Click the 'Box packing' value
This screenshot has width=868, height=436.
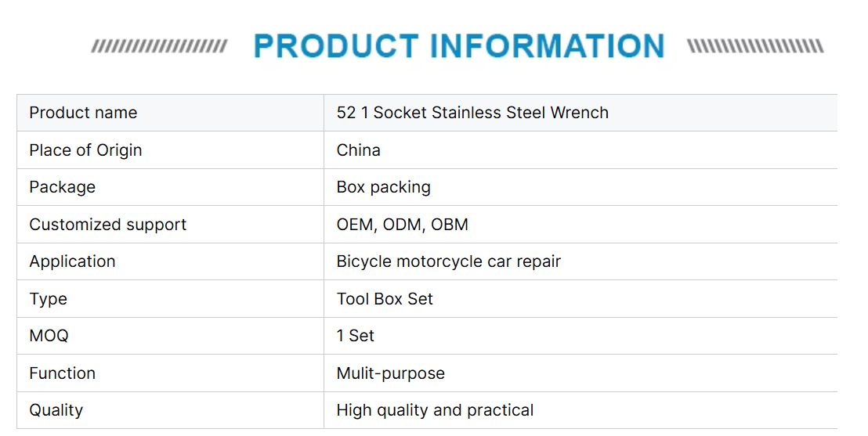[x=384, y=187]
